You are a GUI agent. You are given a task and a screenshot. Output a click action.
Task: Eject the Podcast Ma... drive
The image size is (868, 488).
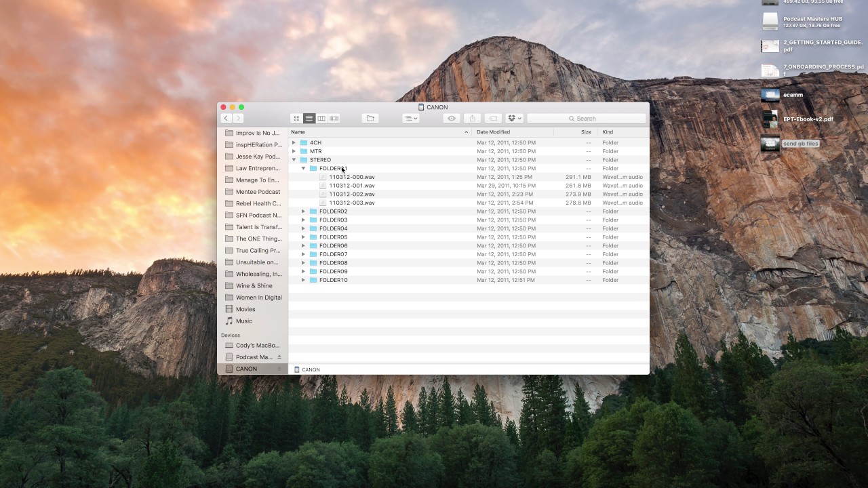point(279,357)
